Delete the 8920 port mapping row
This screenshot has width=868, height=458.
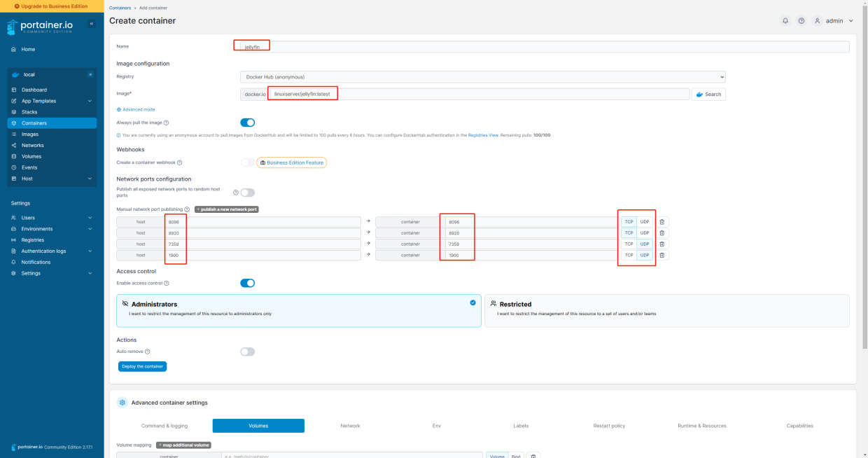pyautogui.click(x=662, y=233)
